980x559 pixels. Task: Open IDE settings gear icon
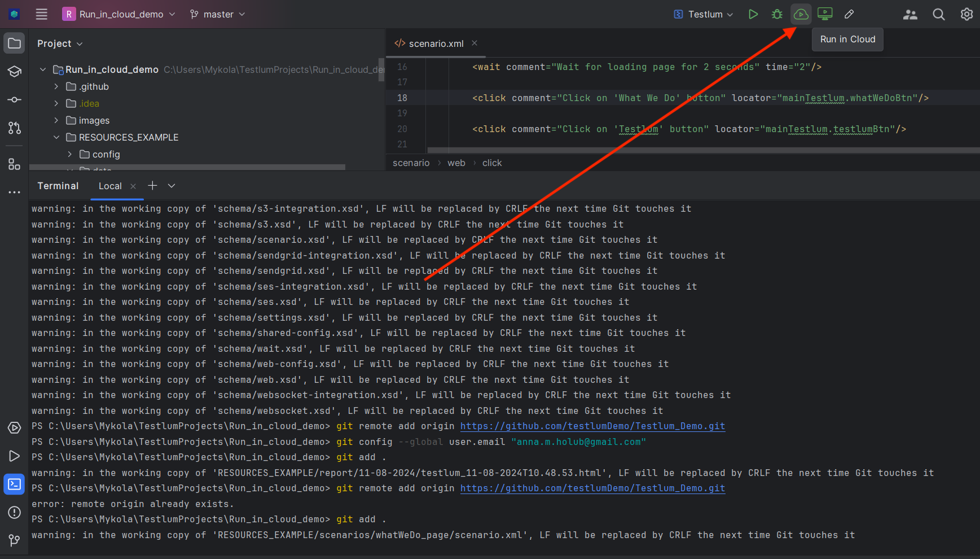pos(966,15)
